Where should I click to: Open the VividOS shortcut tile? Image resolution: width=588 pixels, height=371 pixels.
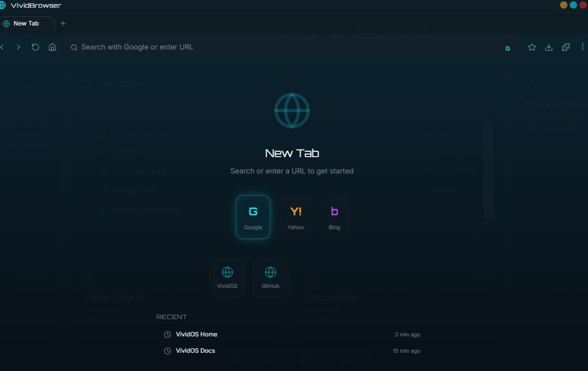[x=227, y=278]
